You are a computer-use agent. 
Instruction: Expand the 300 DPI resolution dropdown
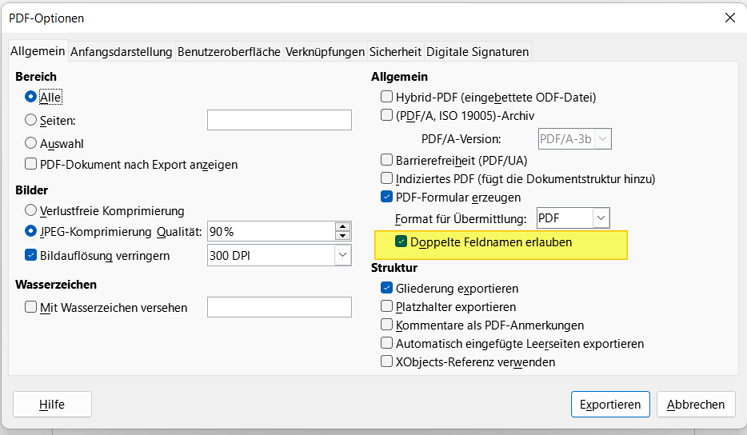[342, 255]
